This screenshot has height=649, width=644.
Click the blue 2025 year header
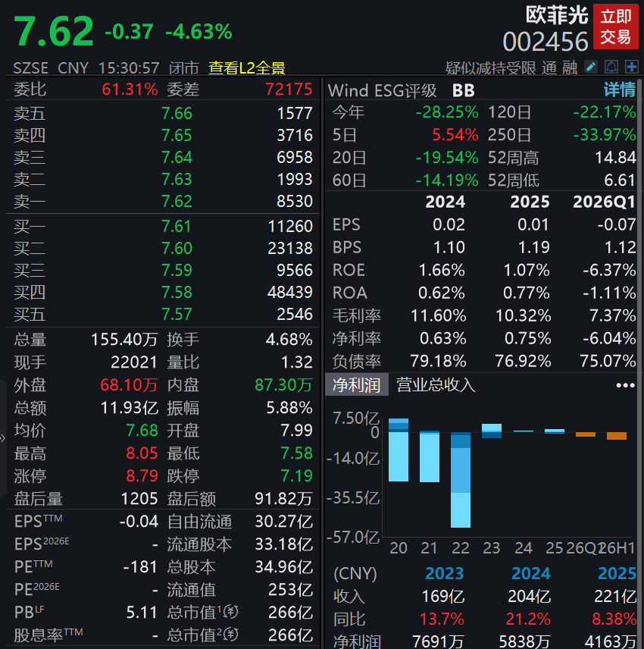(617, 574)
